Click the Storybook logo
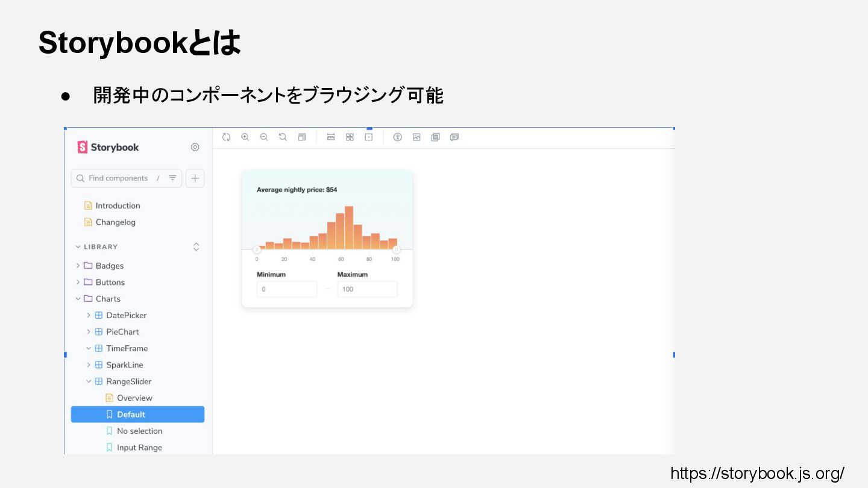The image size is (868, 488). [108, 147]
